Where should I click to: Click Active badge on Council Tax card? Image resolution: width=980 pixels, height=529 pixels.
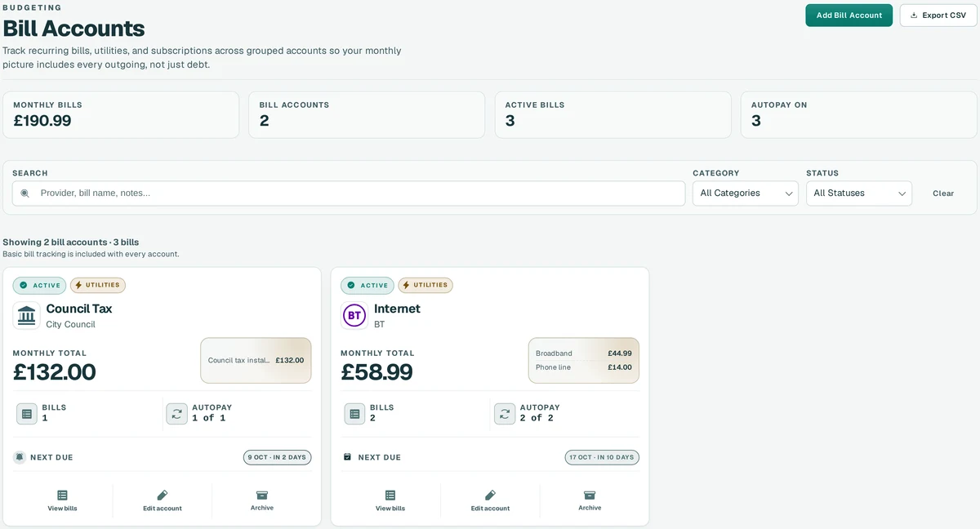point(39,286)
